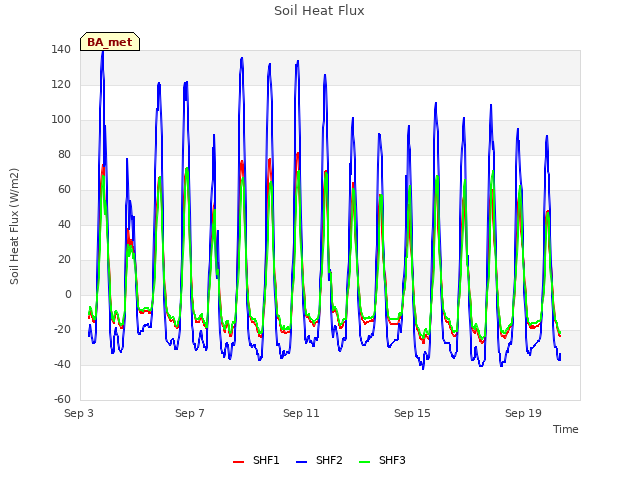640x480 pixels.
Task: Toggle SHF2 series in legend
Action: (319, 460)
